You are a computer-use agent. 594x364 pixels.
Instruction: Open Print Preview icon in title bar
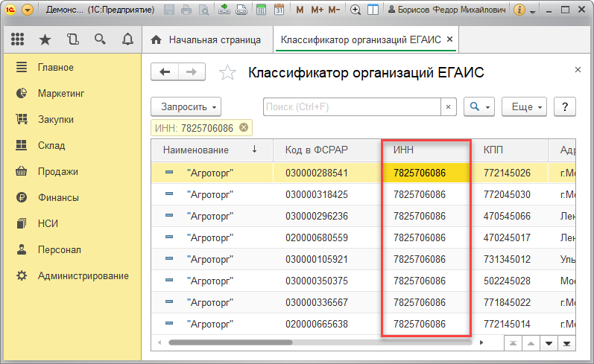coord(203,10)
